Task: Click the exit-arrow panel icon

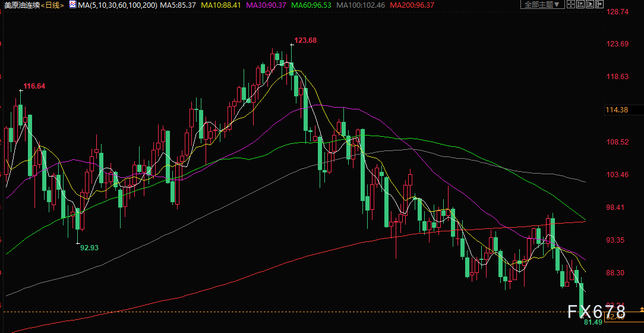Action: coord(599,4)
